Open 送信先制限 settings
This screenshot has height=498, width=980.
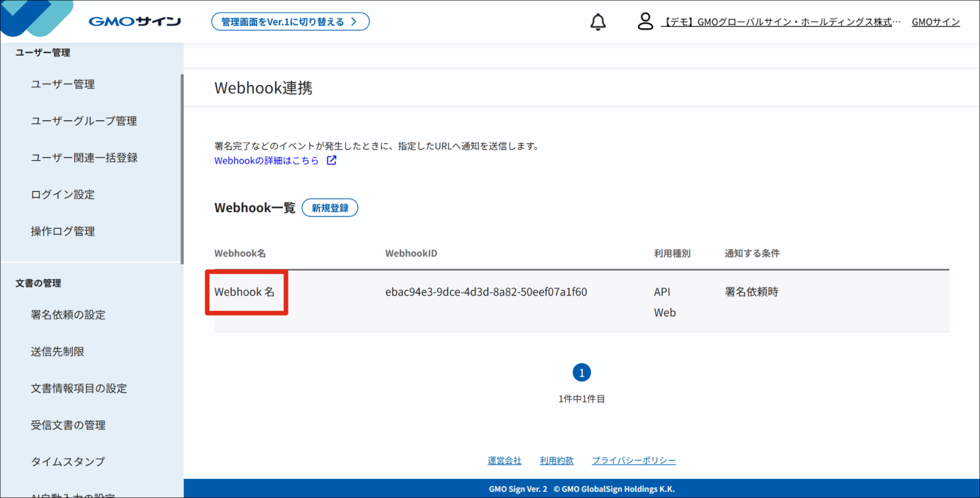[x=57, y=351]
